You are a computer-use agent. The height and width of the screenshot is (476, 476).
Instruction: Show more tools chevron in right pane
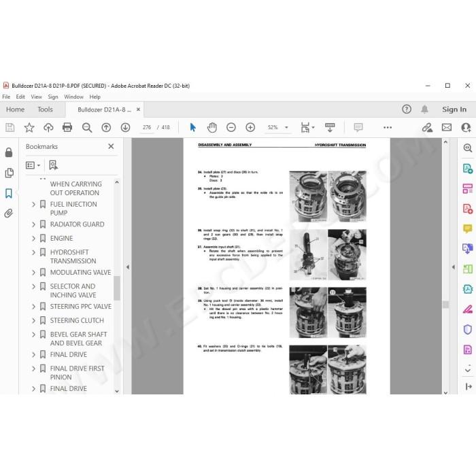tap(468, 370)
